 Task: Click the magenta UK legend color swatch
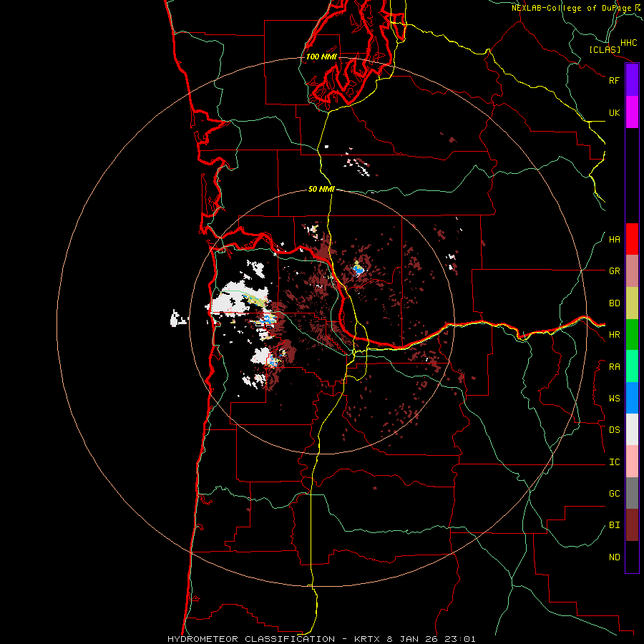(632, 112)
